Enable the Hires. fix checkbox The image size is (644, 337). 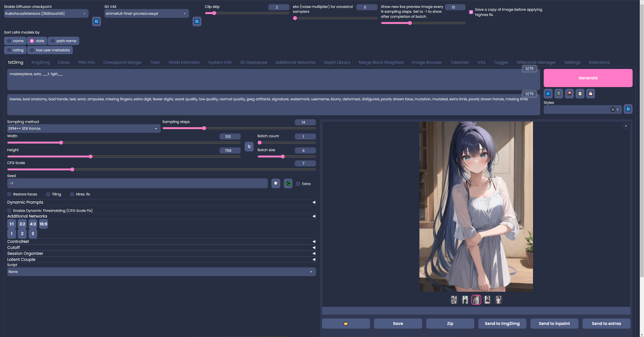click(x=72, y=194)
